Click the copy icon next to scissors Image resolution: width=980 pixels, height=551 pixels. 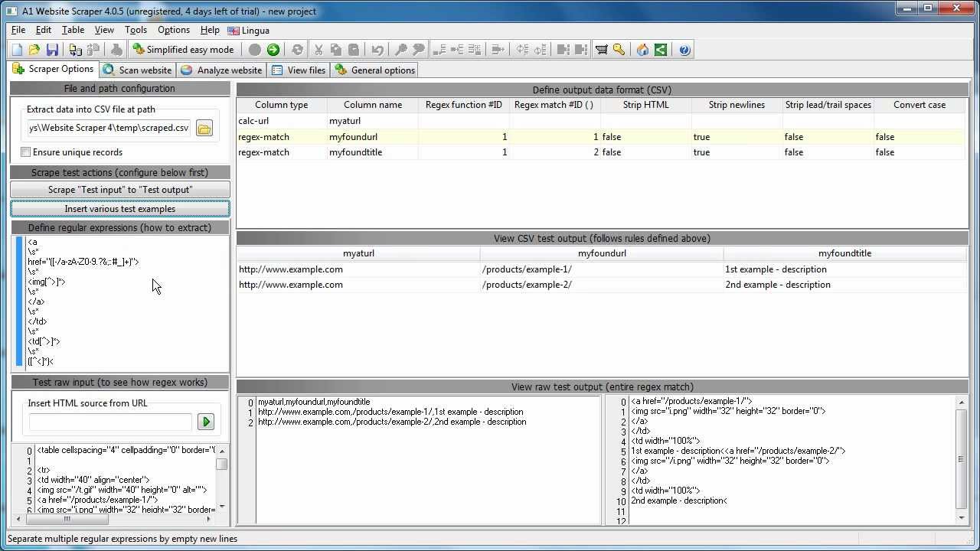336,50
